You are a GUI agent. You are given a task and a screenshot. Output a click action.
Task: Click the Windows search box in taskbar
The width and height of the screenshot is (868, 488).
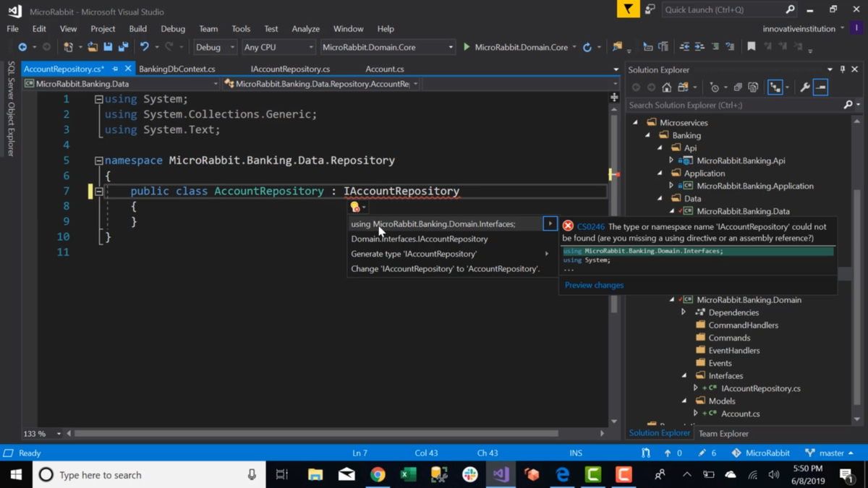click(x=148, y=474)
